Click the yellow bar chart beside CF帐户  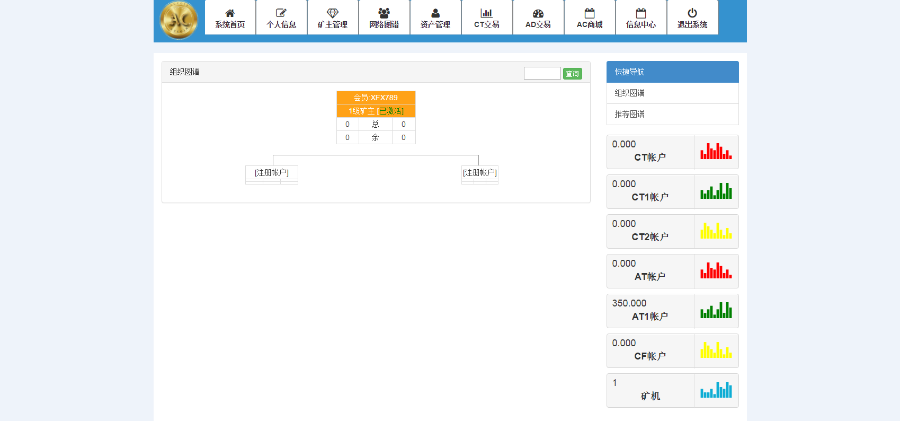click(x=716, y=350)
